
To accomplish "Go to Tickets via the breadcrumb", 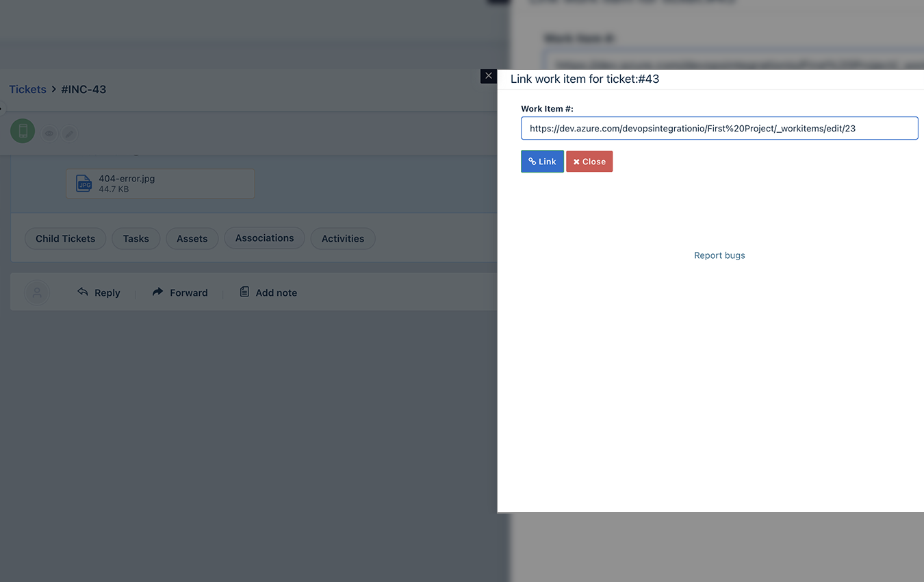I will point(27,89).
